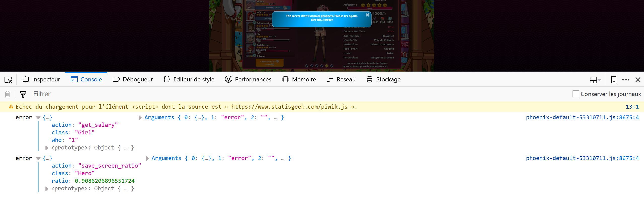Dismiss the server error popup
Viewport: 644px width, 216px height.
point(368,15)
